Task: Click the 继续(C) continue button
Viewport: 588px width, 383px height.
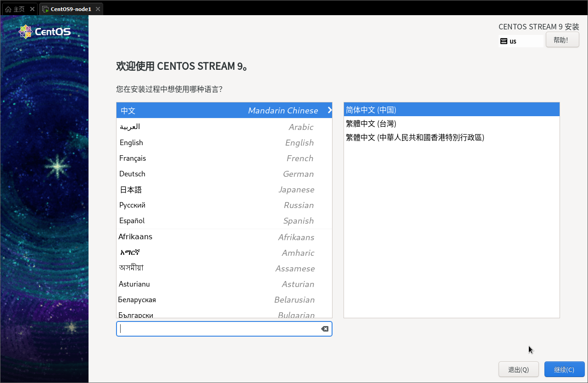Action: coord(565,370)
